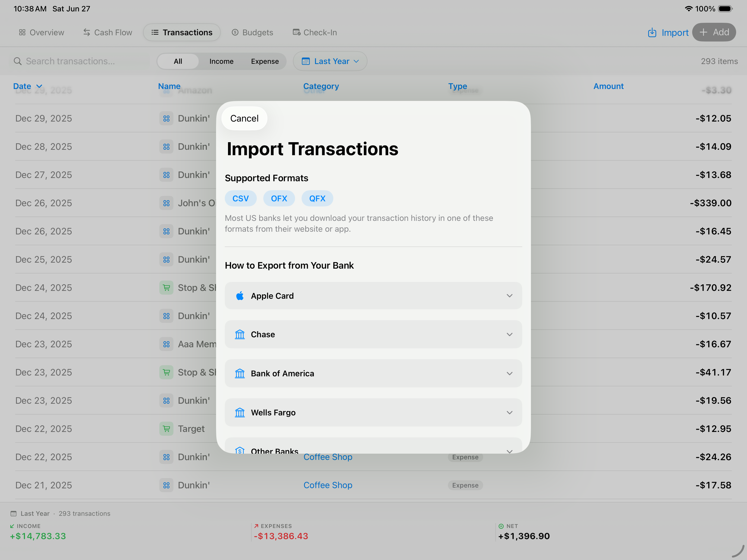Click the bank icon beside Wells Fargo
This screenshot has width=747, height=560.
(x=240, y=412)
